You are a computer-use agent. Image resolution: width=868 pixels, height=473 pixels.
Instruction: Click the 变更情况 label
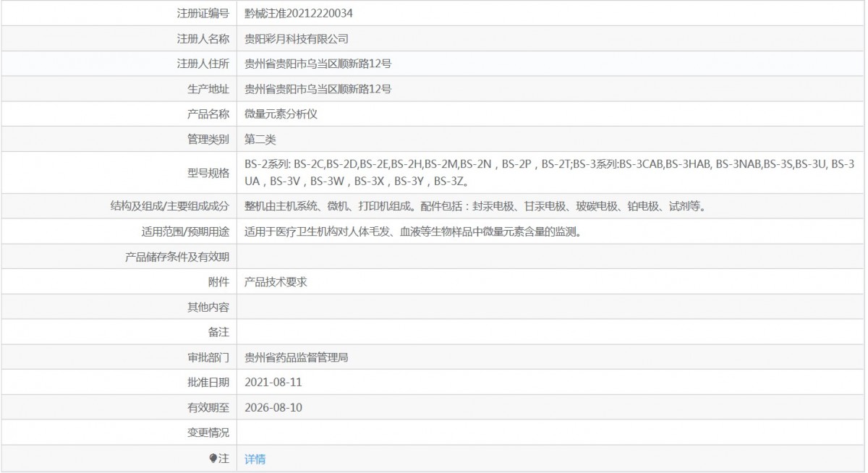(x=208, y=432)
